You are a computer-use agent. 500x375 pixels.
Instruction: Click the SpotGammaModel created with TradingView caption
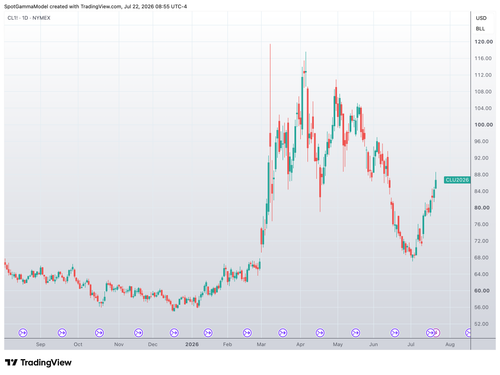96,6
